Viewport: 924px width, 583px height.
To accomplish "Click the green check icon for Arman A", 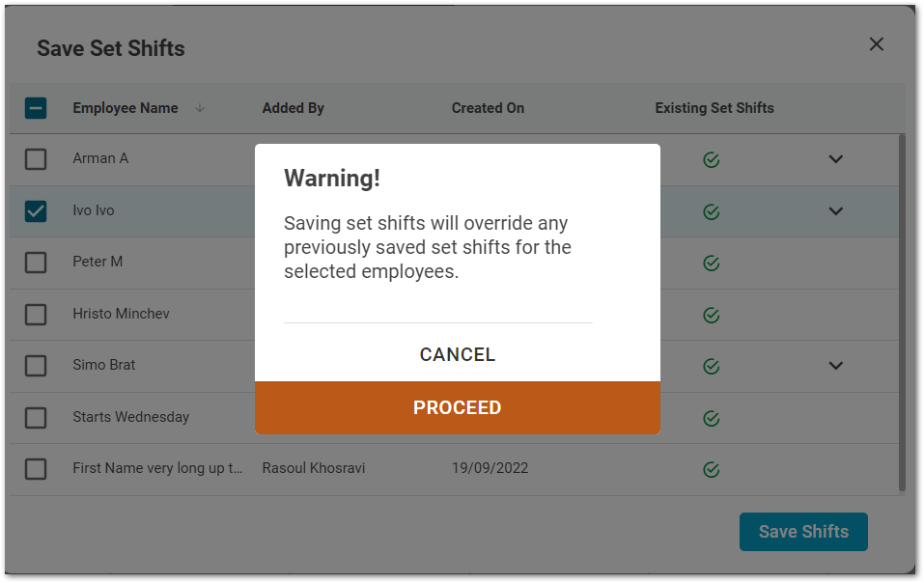I will [712, 159].
